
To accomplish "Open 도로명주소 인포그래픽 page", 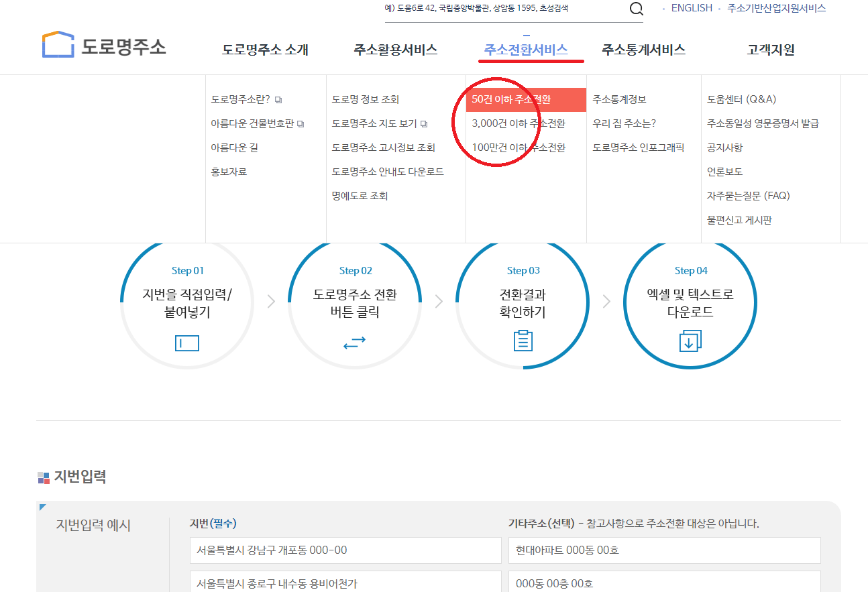I will tap(639, 147).
